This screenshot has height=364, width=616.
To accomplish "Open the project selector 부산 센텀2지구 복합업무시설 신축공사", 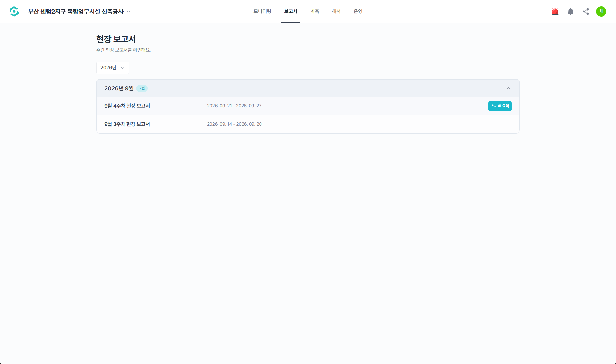I will 79,12.
